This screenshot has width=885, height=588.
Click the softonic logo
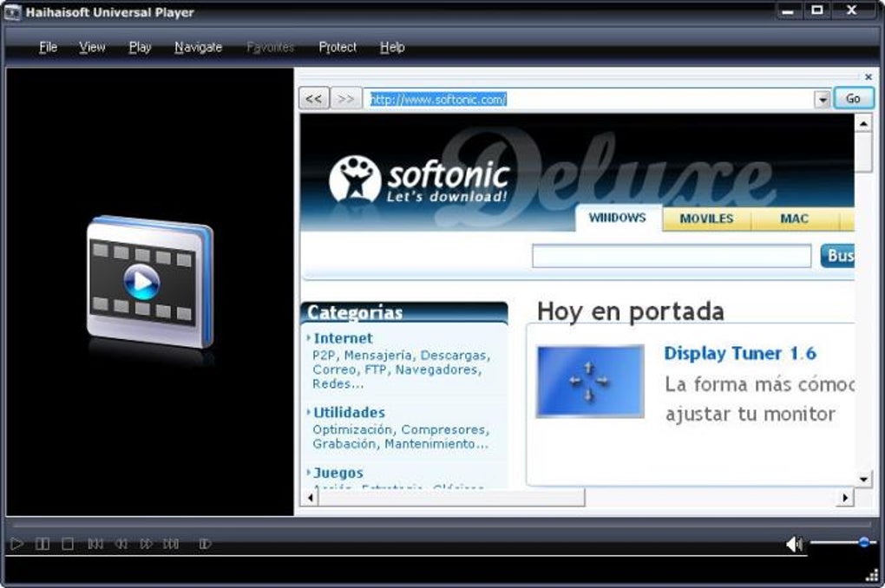[419, 180]
